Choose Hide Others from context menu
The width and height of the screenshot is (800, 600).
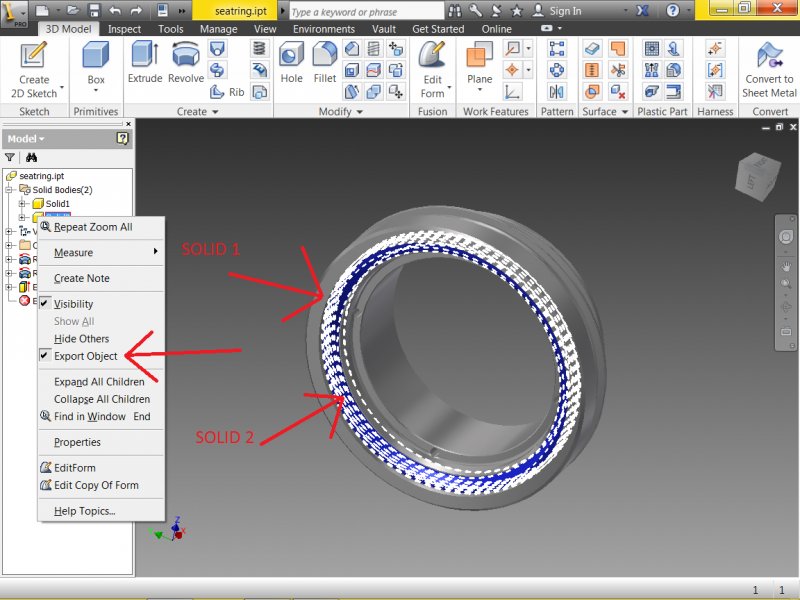pyautogui.click(x=81, y=339)
